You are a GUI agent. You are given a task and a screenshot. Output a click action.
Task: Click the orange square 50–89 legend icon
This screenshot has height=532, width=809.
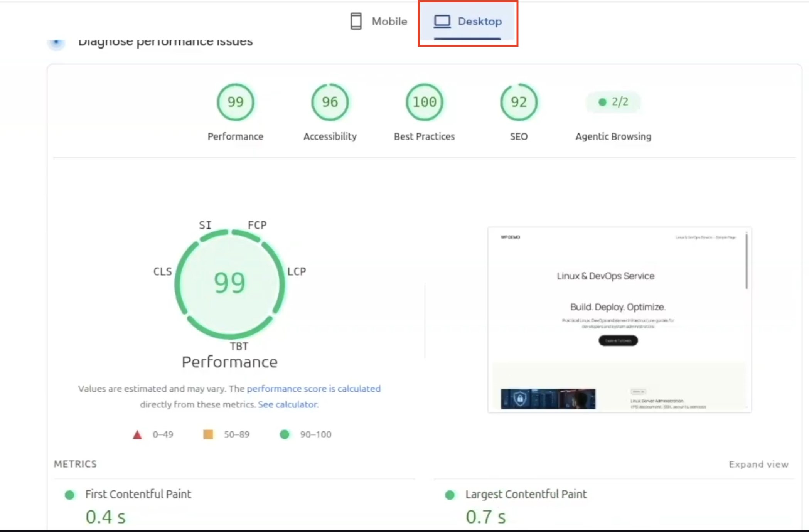point(208,434)
